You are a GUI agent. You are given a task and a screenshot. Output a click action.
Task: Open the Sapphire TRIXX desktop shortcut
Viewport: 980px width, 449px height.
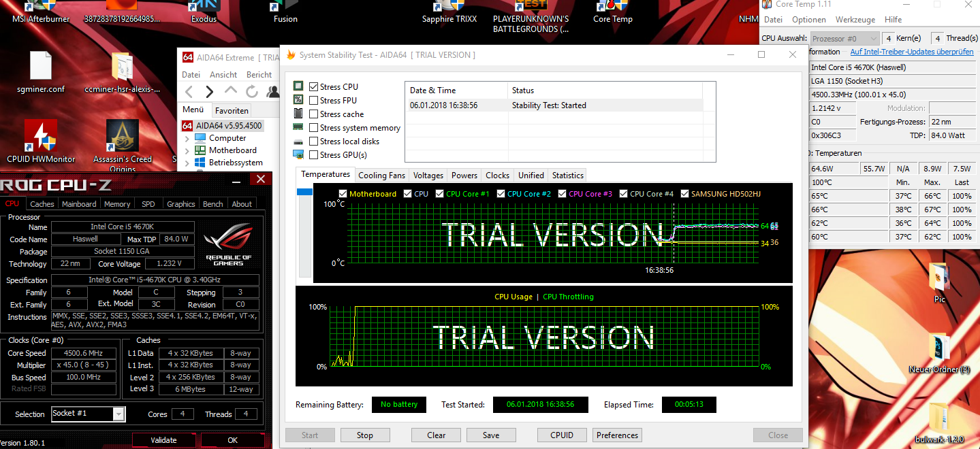(x=449, y=12)
